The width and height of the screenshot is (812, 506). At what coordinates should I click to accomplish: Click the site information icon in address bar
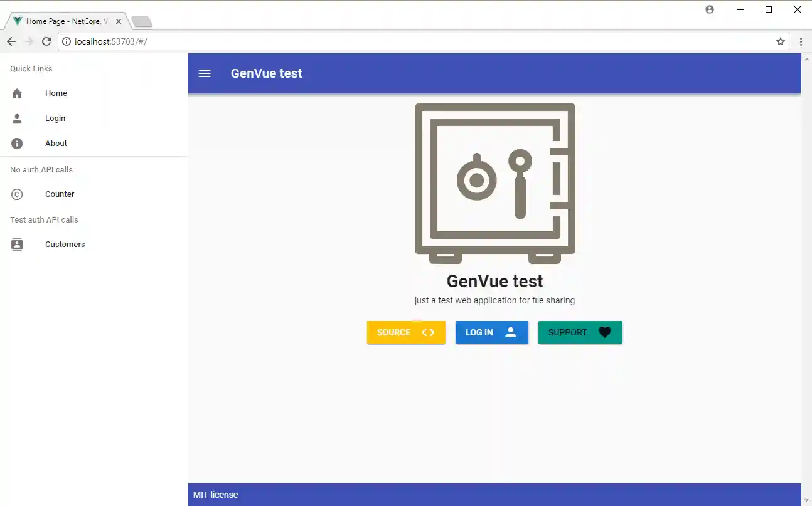pos(67,41)
